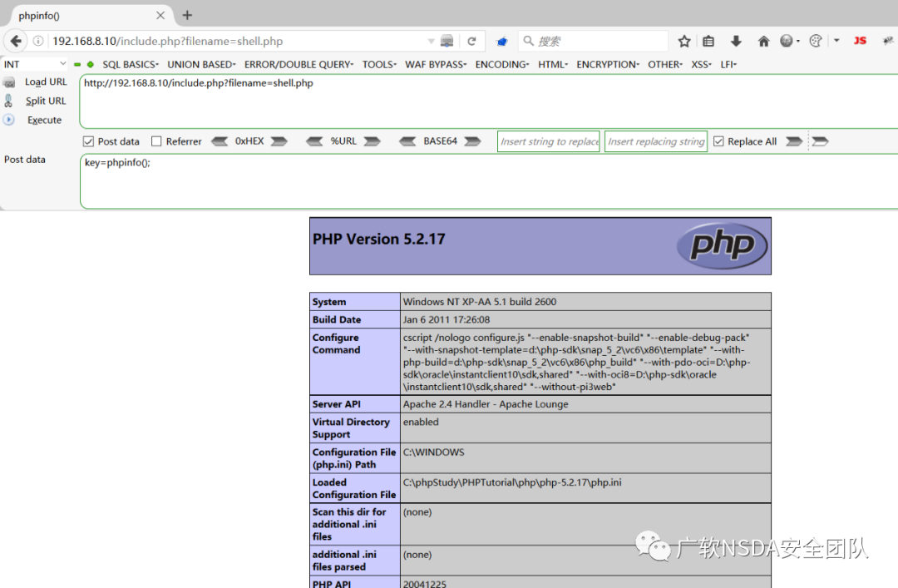The image size is (898, 588).
Task: Expand the ERROR/DOUBLE QUERY menu
Action: [299, 65]
